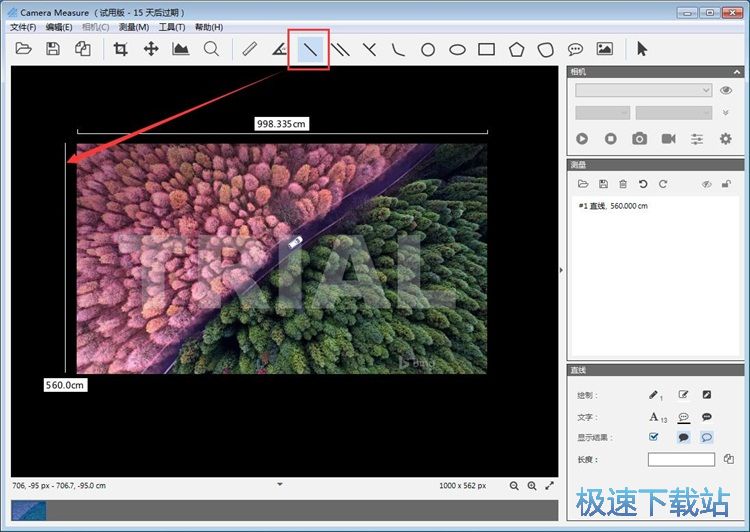Select the circle measurement tool
Viewport: 750px width, 532px height.
[x=428, y=49]
